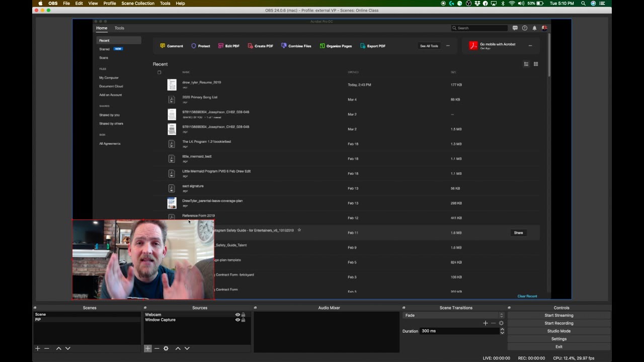Pop out the Scene Transitions dock panel

[404, 308]
